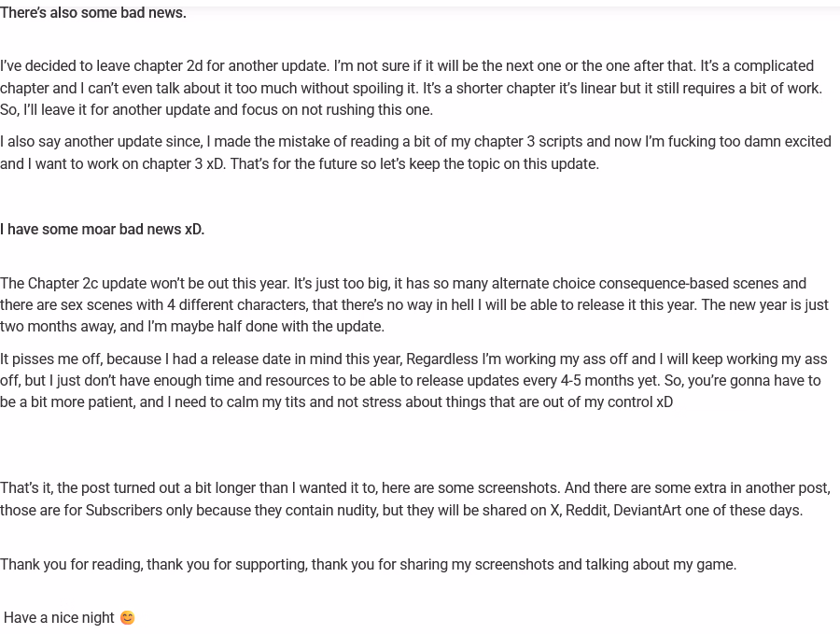Click the "Have a nice night" text
The image size is (840, 634).
(x=59, y=618)
